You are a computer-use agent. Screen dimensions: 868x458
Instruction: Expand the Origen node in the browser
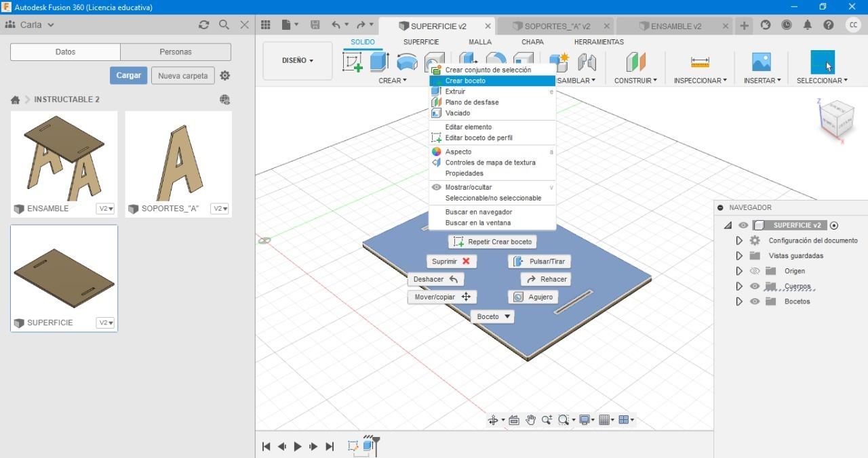pos(739,271)
